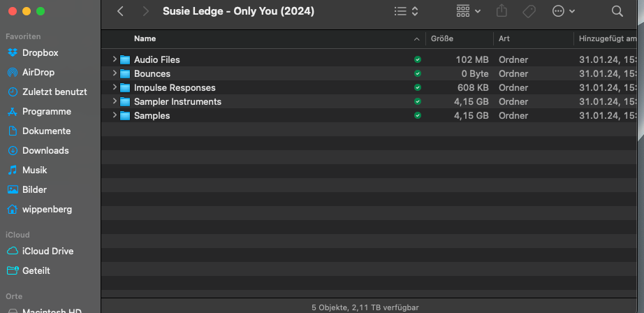Expand the Sampler Instruments folder
Viewport: 644px width, 313px height.
click(115, 102)
